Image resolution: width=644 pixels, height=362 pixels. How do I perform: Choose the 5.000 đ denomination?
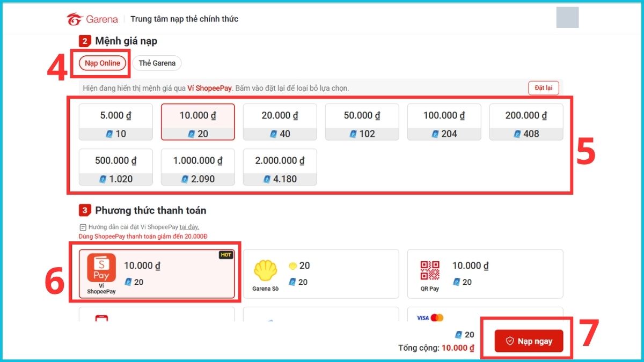pyautogui.click(x=116, y=122)
